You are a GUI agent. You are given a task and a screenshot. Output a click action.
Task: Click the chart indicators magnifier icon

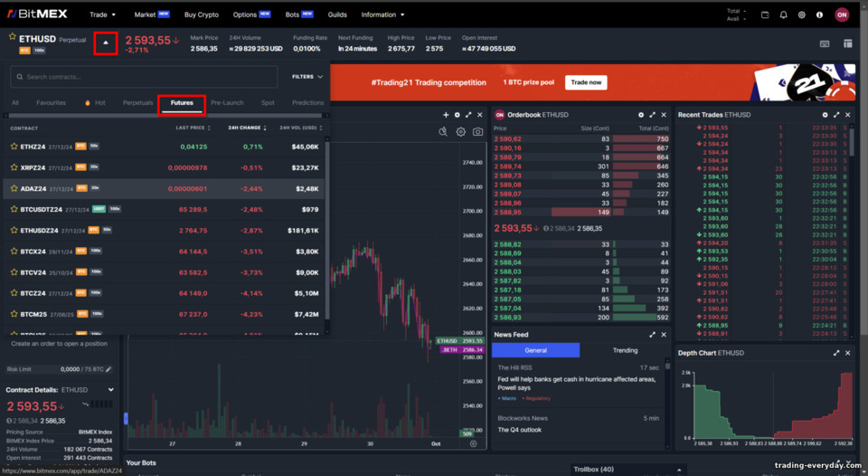(443, 132)
